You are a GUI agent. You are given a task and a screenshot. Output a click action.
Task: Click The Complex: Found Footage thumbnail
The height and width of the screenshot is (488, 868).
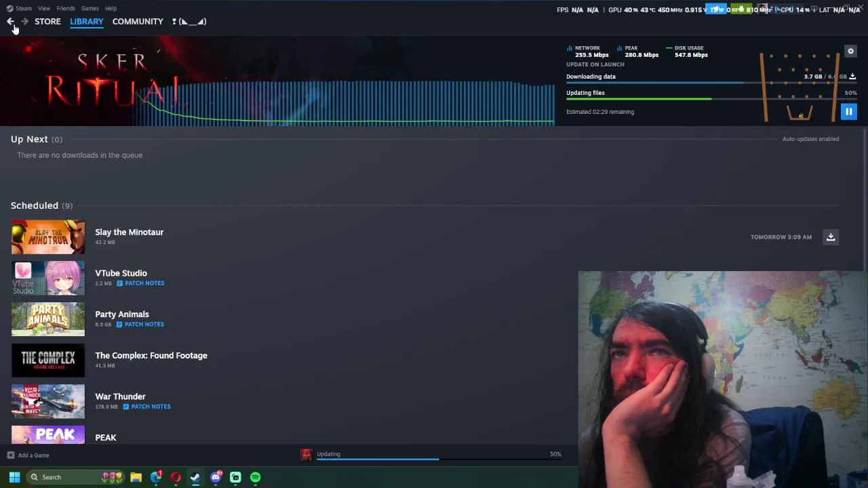48,361
